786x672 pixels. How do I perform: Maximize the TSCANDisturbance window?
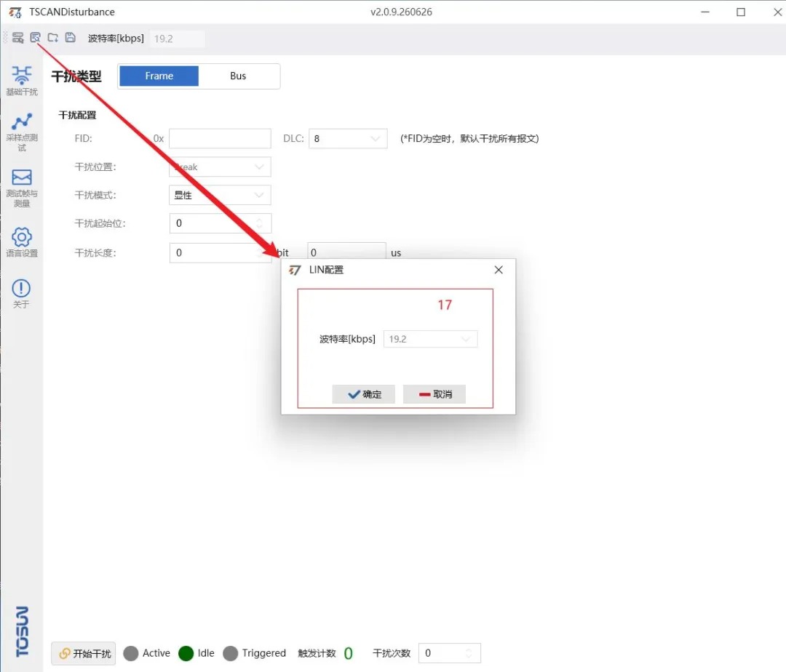pyautogui.click(x=741, y=12)
